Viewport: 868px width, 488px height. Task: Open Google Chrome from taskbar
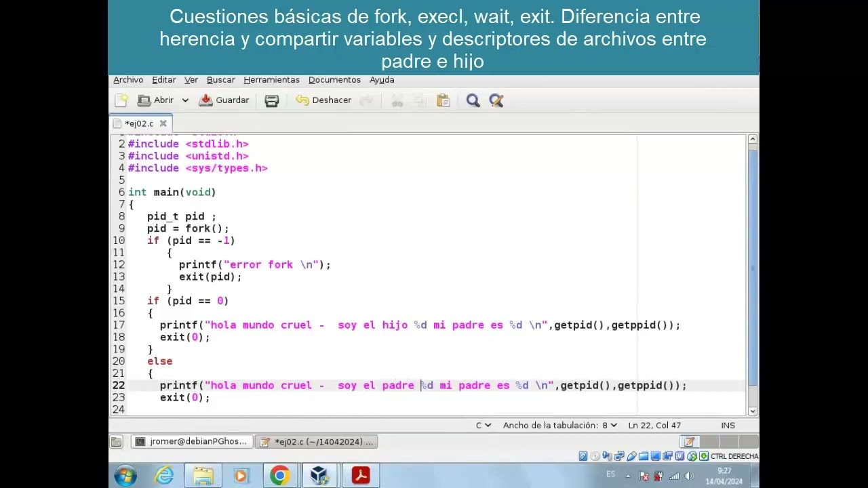(x=279, y=476)
